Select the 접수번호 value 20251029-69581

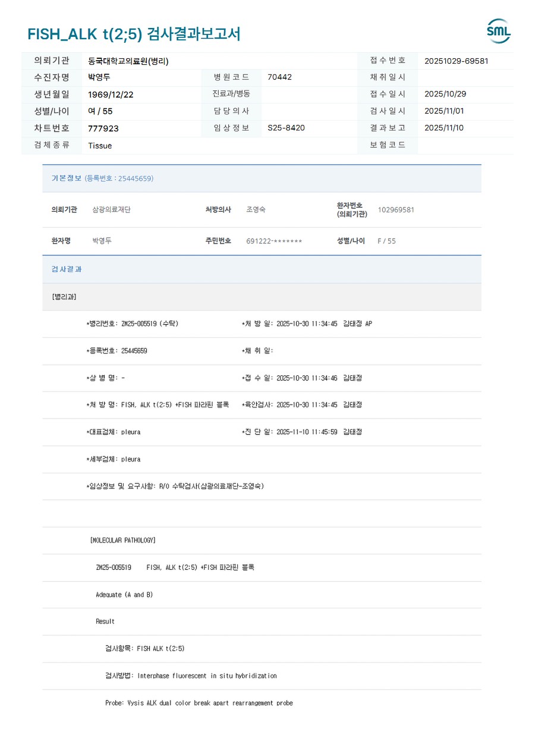coord(457,61)
